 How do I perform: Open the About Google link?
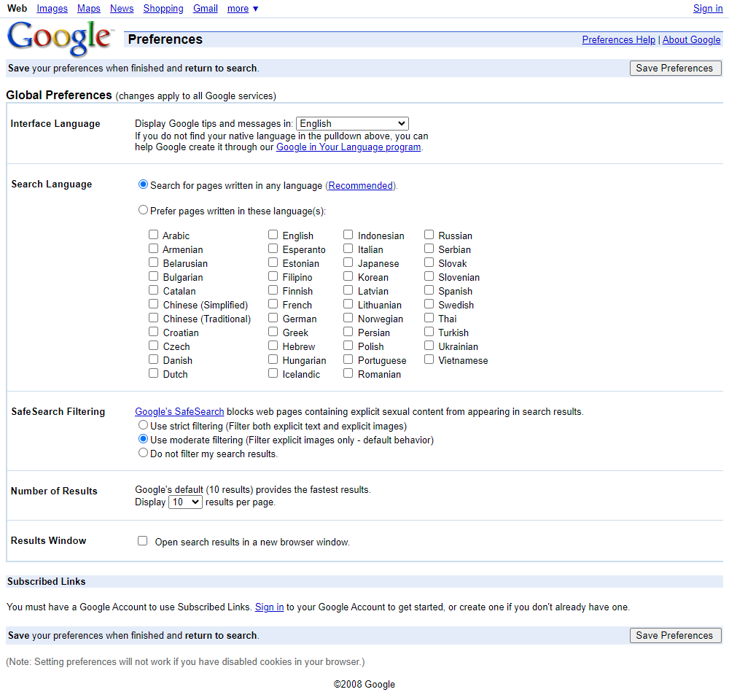pos(691,39)
